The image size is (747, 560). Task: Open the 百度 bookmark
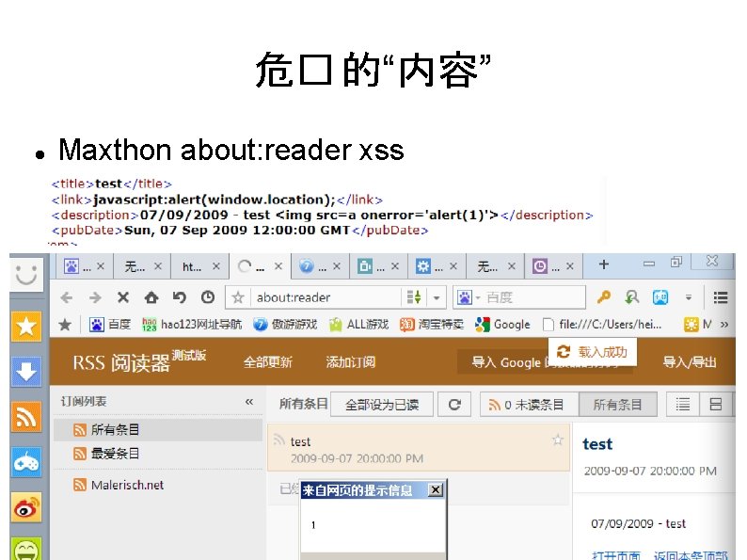tap(110, 325)
